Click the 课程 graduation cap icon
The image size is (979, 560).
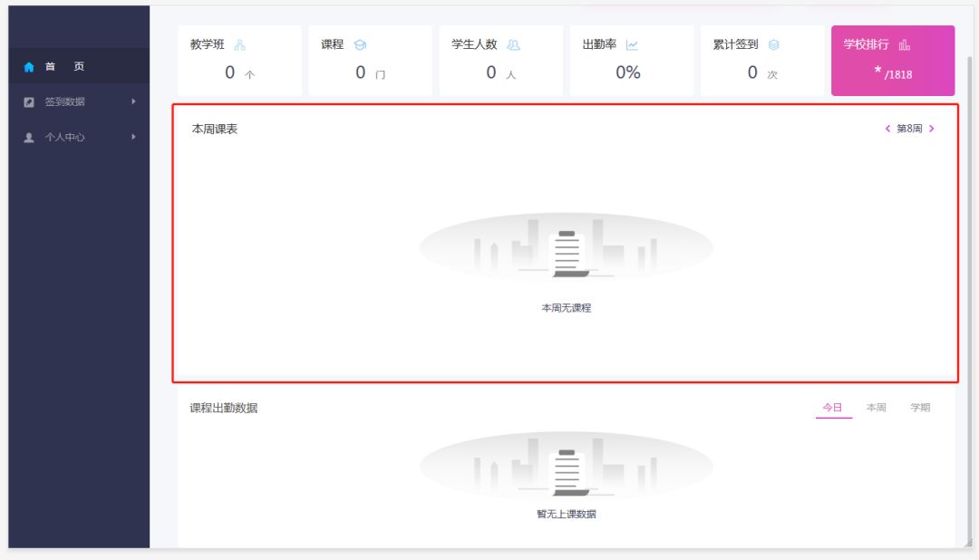(x=360, y=44)
